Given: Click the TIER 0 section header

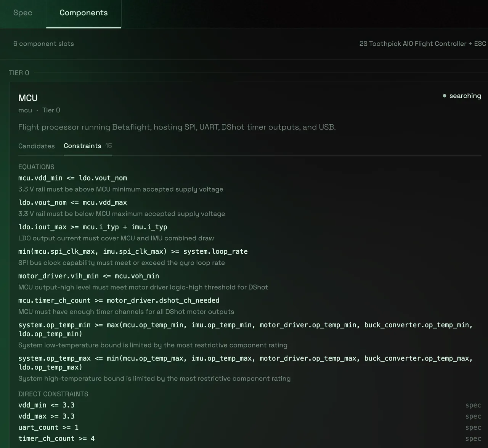Looking at the screenshot, I should point(19,73).
